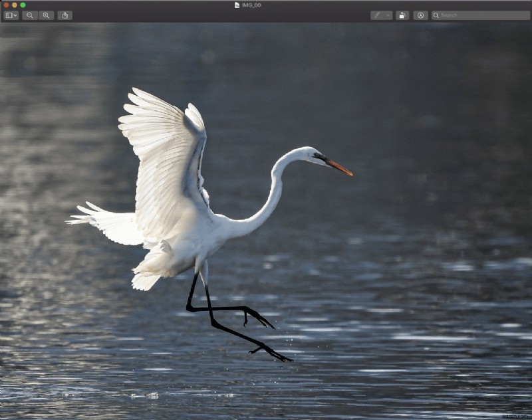This screenshot has width=532, height=420.
Task: Minimize the Preview window with yellow button
Action: coord(15,5)
